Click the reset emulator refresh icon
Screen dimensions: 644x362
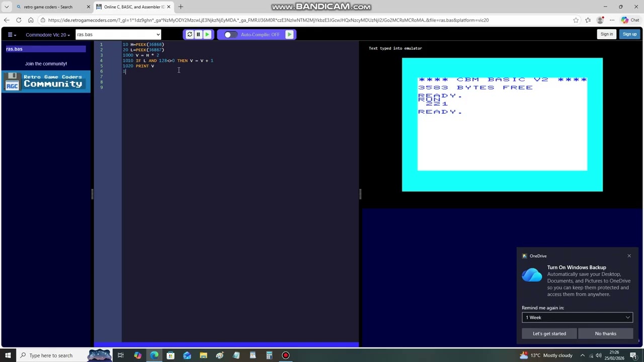tap(190, 35)
